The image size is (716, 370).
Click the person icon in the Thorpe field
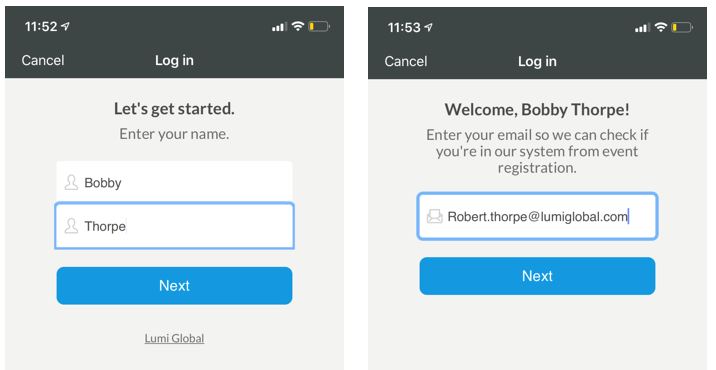pyautogui.click(x=71, y=226)
